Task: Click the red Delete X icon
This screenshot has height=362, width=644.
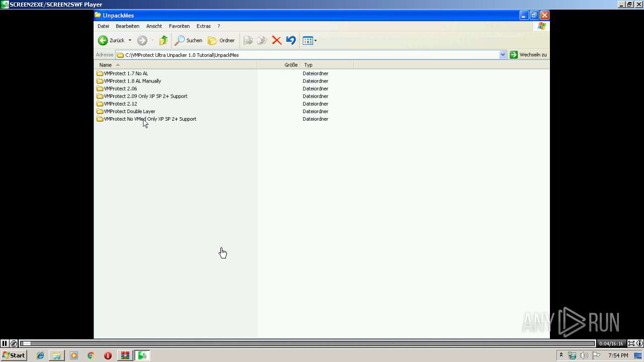Action: [x=276, y=40]
